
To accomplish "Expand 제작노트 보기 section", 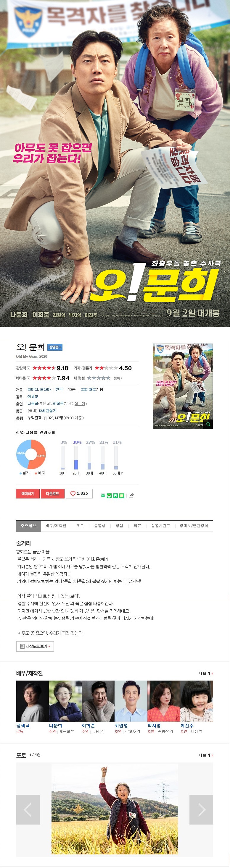I will 35,646.
